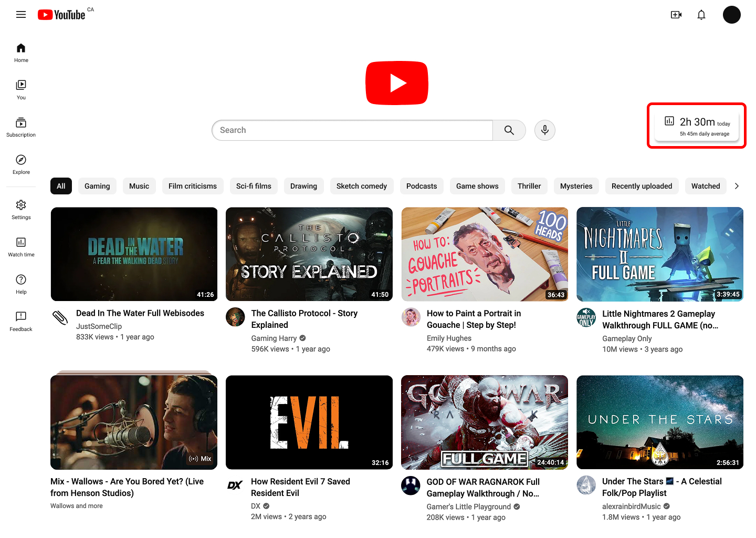Play the Gouache Portraits thumbnail
756x538 pixels.
(485, 254)
